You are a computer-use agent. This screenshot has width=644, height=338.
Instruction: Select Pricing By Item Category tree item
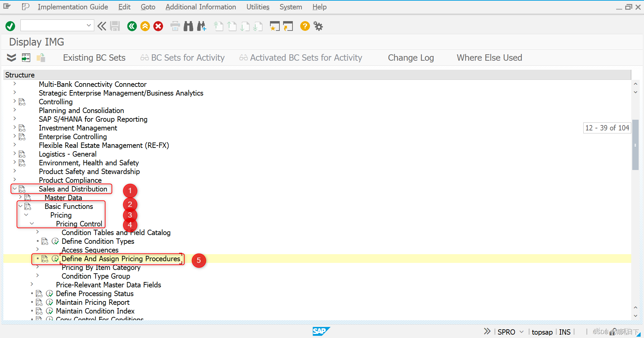tap(101, 268)
